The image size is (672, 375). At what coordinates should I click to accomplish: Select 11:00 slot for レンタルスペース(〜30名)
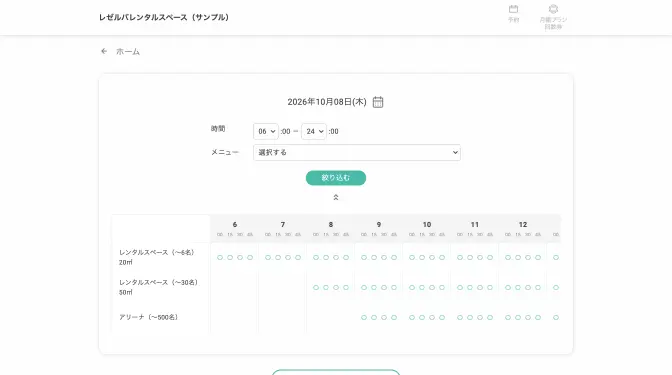point(460,288)
